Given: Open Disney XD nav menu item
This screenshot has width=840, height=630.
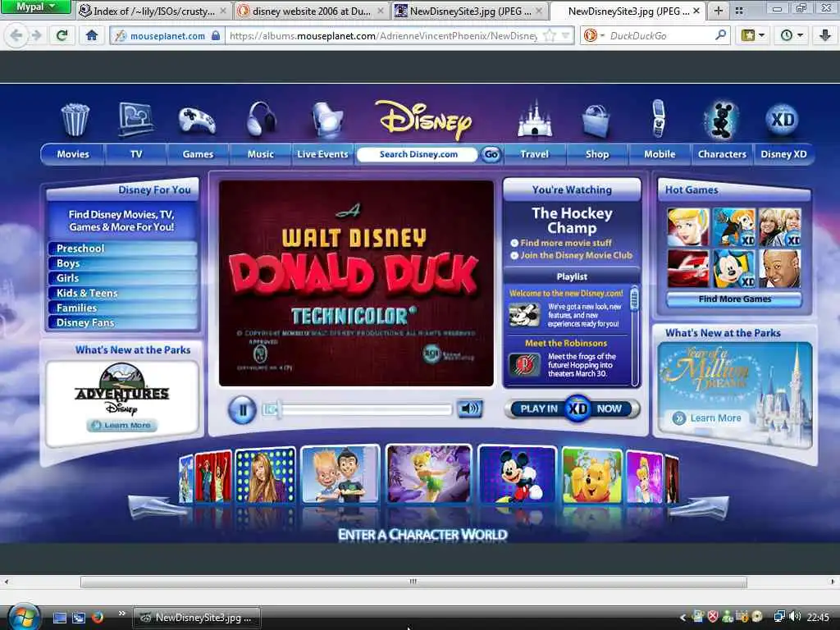Looking at the screenshot, I should (x=783, y=154).
